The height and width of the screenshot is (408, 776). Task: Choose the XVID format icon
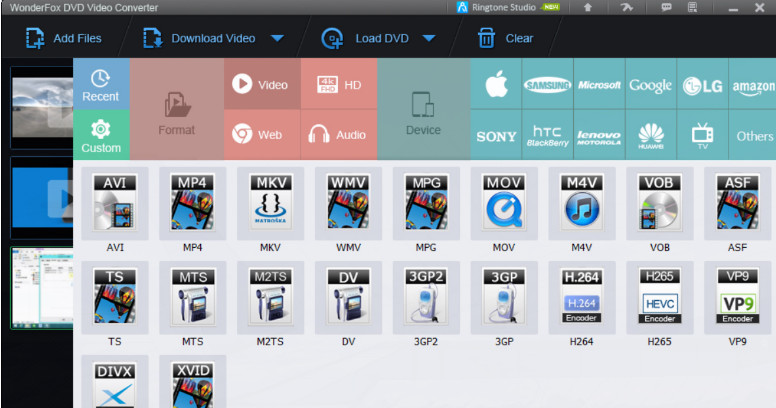pos(193,382)
